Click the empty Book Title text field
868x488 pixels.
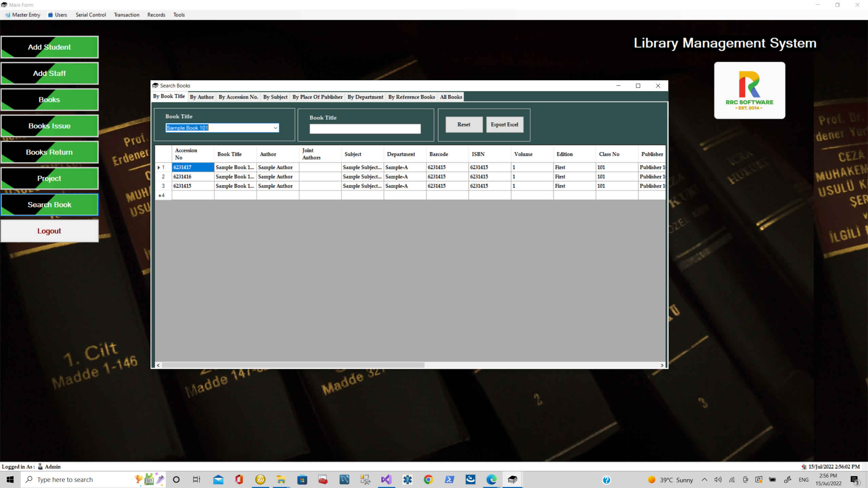[364, 129]
